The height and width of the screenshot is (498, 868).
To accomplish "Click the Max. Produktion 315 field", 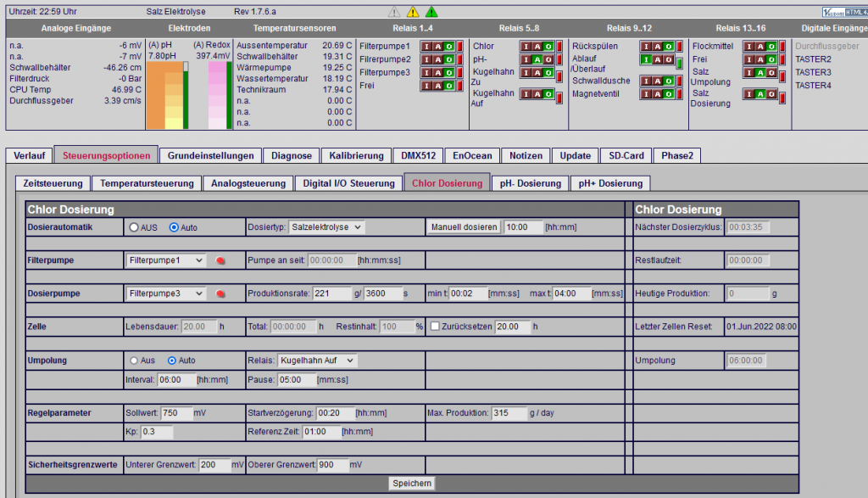I will pos(509,413).
